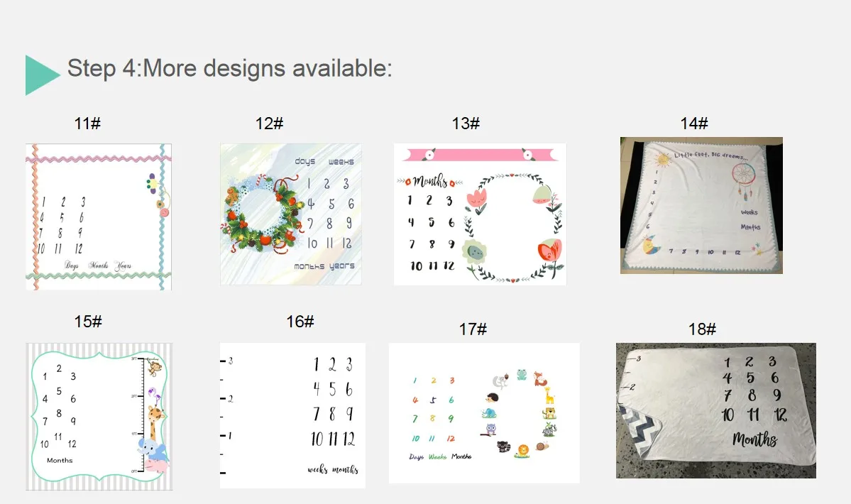Click the 12# label
This screenshot has height=504, width=851.
[x=269, y=124]
